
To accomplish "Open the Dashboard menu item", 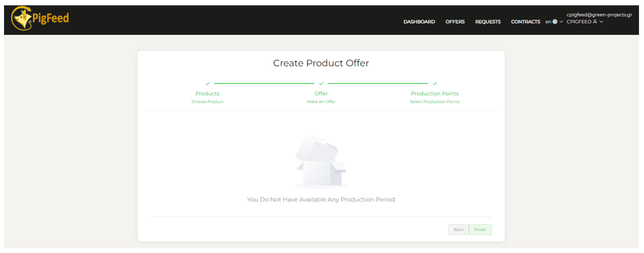I will coord(419,22).
